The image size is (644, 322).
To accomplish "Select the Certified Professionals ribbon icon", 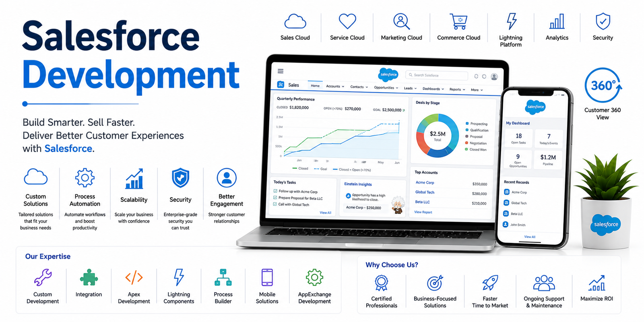I will pos(381,283).
